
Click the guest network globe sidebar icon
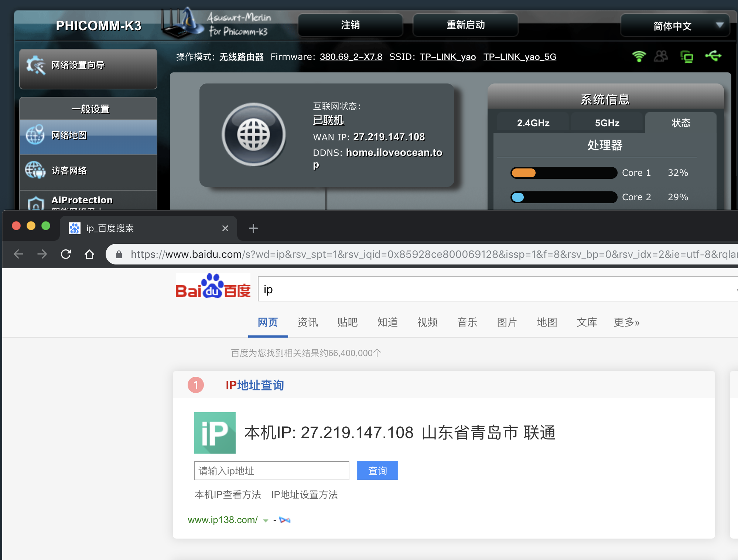[x=35, y=170]
